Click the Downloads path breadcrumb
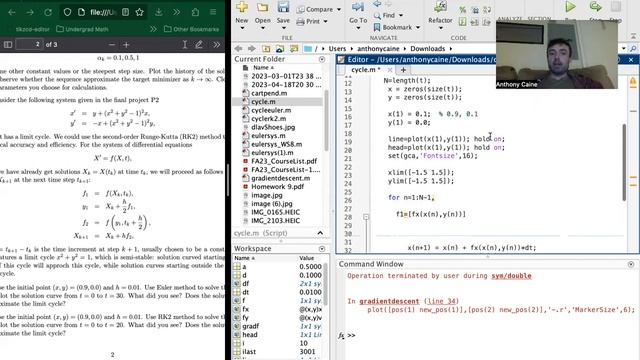The width and height of the screenshot is (640, 360). coord(427,49)
